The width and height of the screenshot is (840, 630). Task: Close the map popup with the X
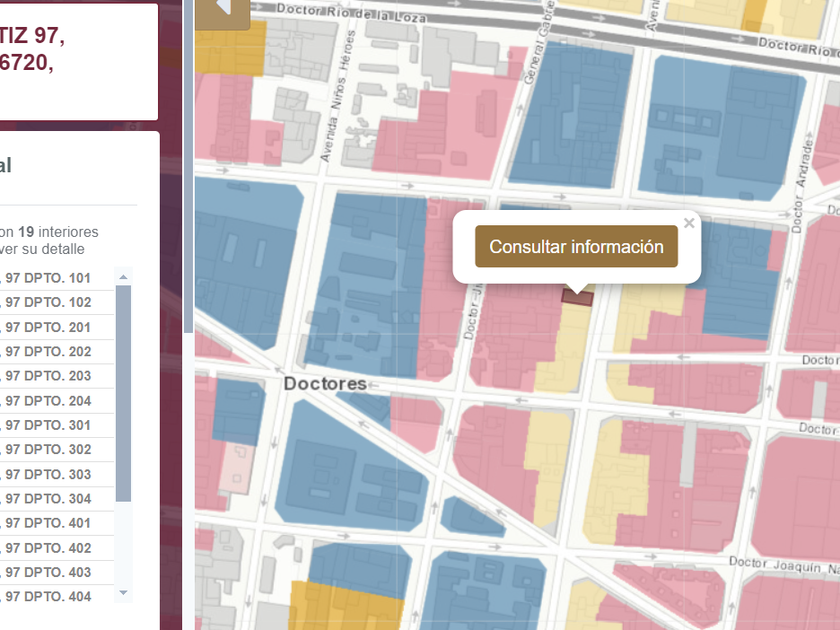pos(689,223)
